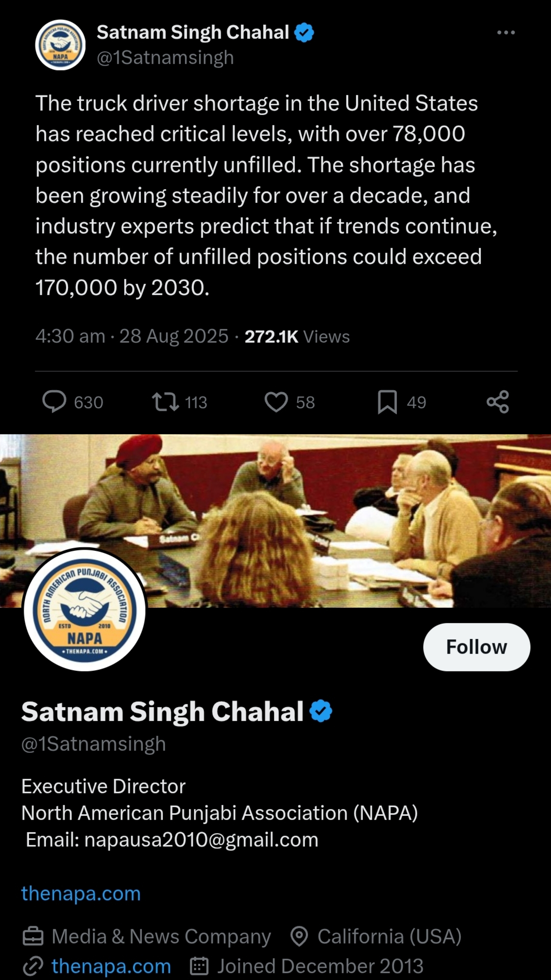Click the small NAPA avatar in the tweet header
Image resolution: width=551 pixels, height=980 pixels.
(60, 45)
